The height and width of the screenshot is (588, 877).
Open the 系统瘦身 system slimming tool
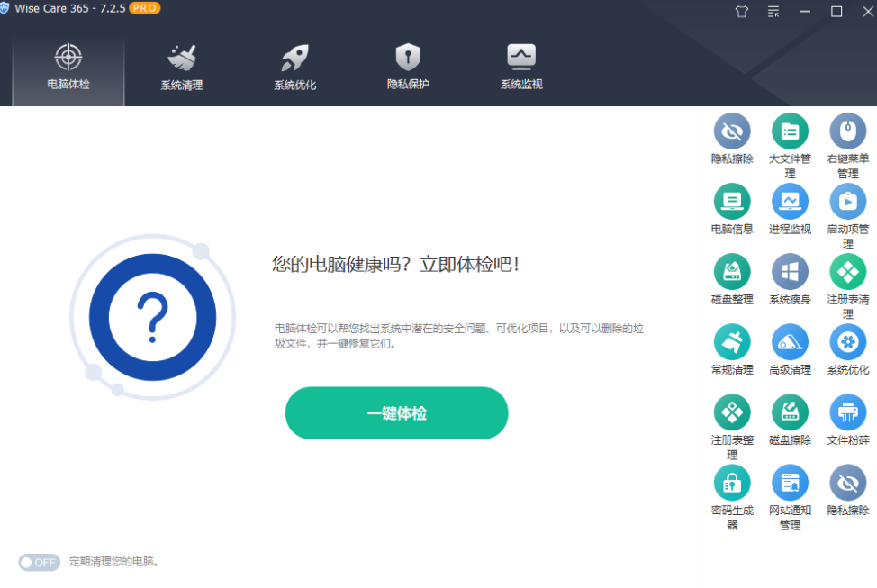pos(790,272)
